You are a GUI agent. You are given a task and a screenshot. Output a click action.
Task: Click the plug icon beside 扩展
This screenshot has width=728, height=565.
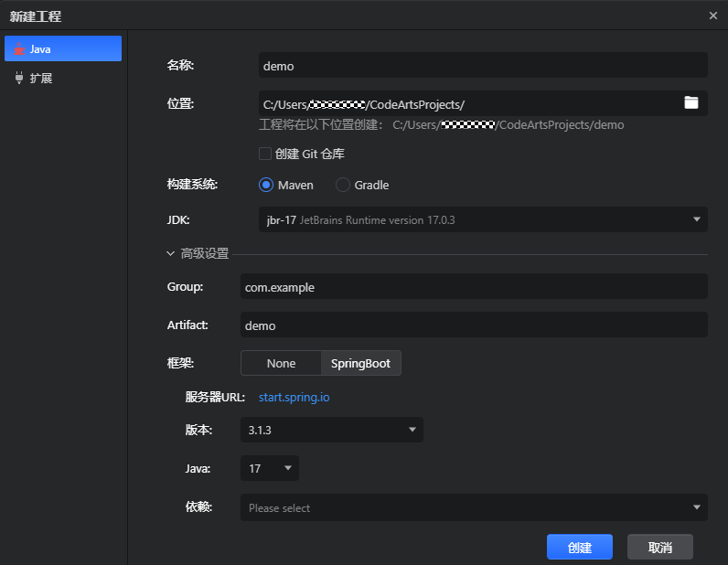point(18,79)
